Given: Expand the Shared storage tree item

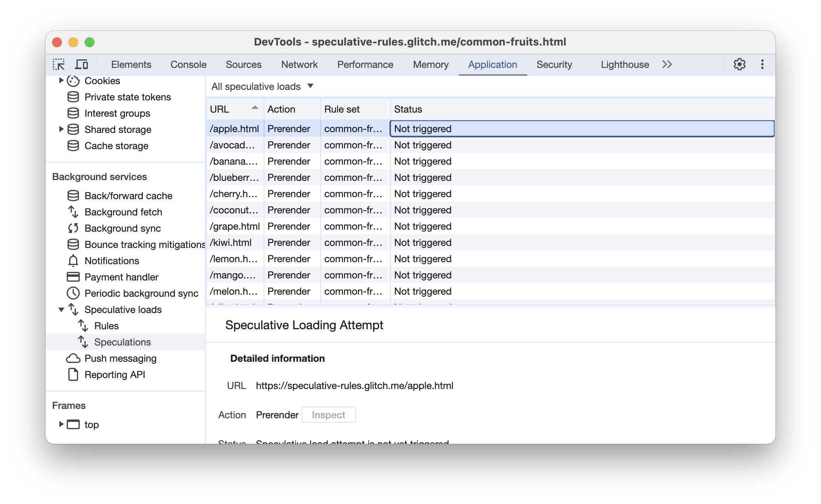Looking at the screenshot, I should [60, 129].
